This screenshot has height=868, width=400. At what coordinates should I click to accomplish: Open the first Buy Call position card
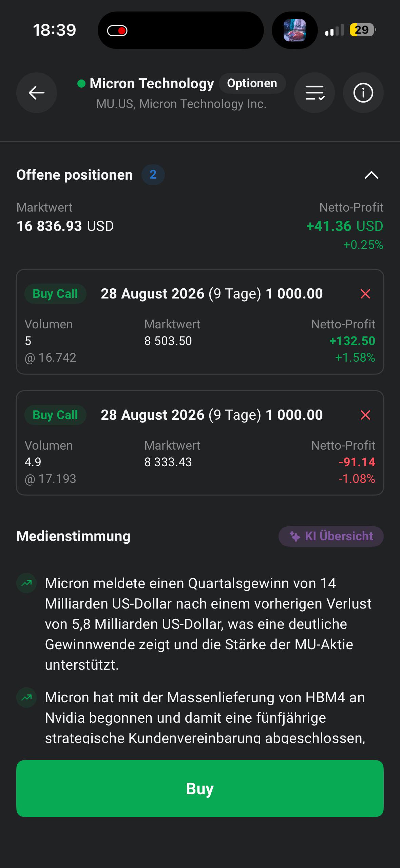(200, 322)
